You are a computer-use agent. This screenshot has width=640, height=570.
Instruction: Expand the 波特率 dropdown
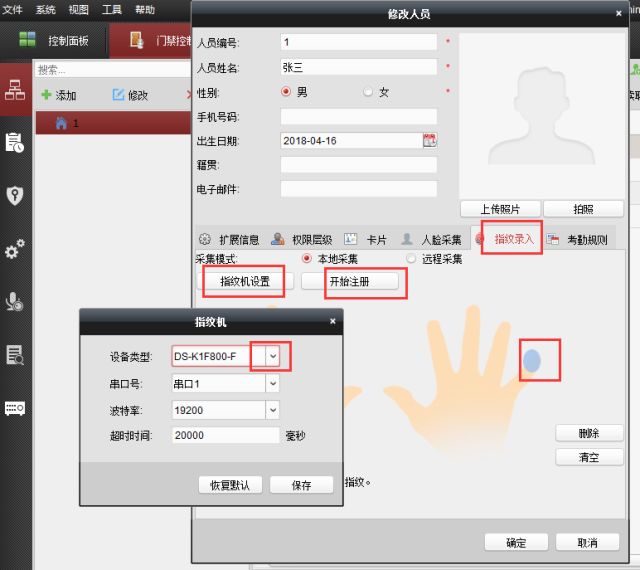[x=272, y=410]
